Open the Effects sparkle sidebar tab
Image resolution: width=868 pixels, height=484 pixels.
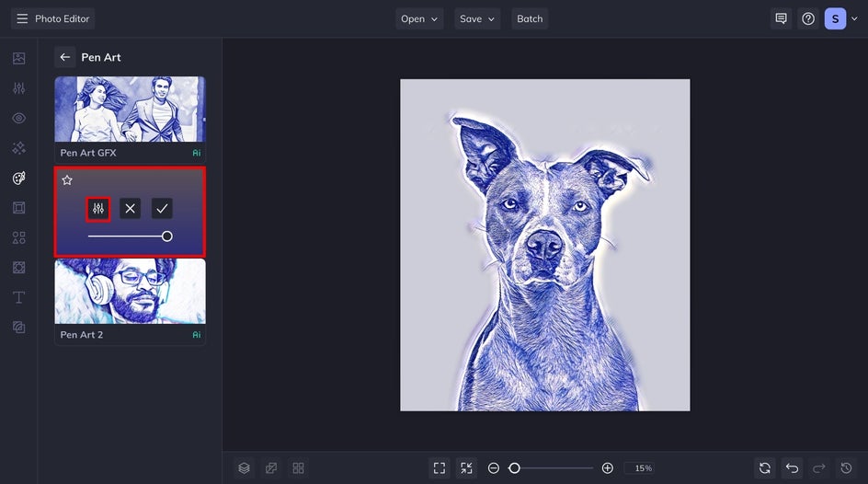coord(18,148)
